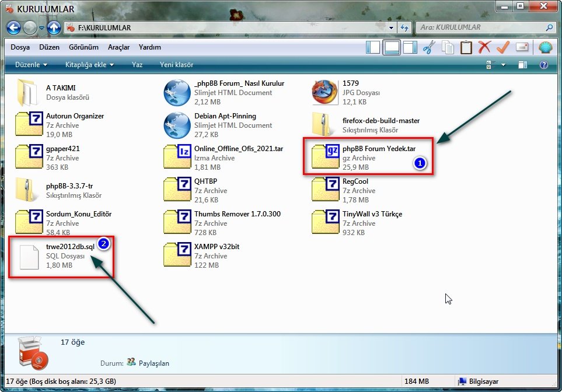Click the orange checkmark icon
This screenshot has height=392, width=562.
pos(503,47)
